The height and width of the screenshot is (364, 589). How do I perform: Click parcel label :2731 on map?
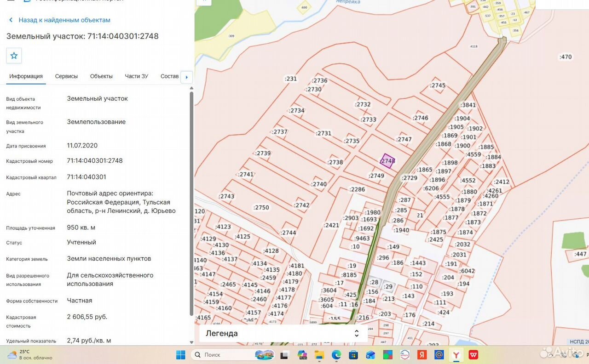tap(323, 133)
